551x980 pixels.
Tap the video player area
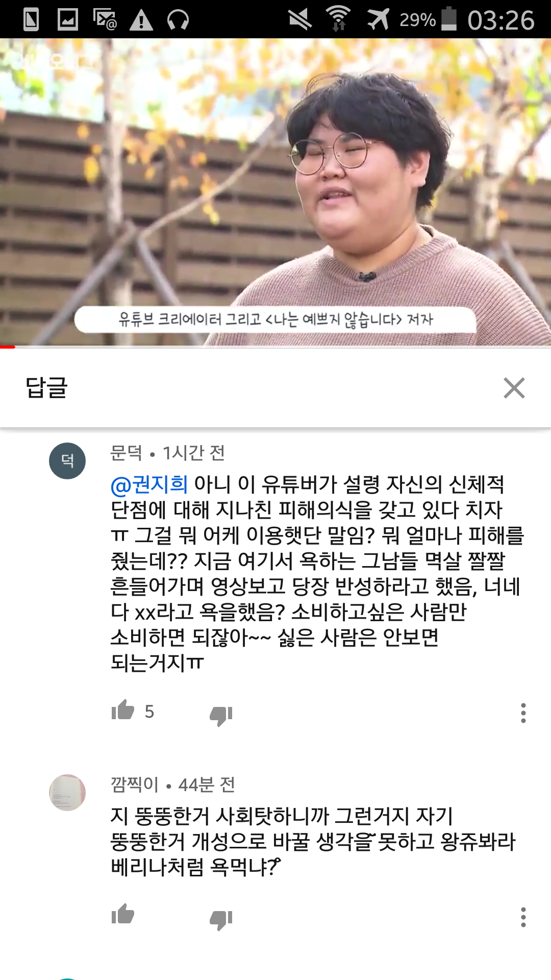[275, 192]
